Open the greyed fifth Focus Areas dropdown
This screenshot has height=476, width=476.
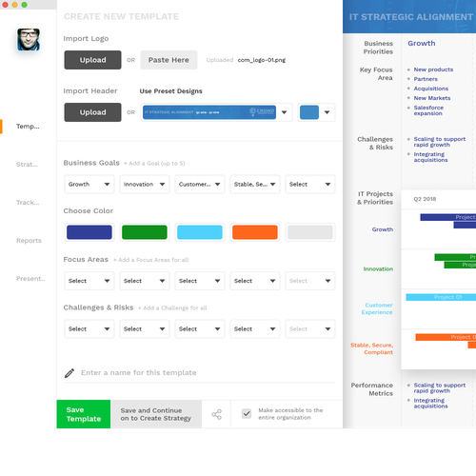click(310, 281)
